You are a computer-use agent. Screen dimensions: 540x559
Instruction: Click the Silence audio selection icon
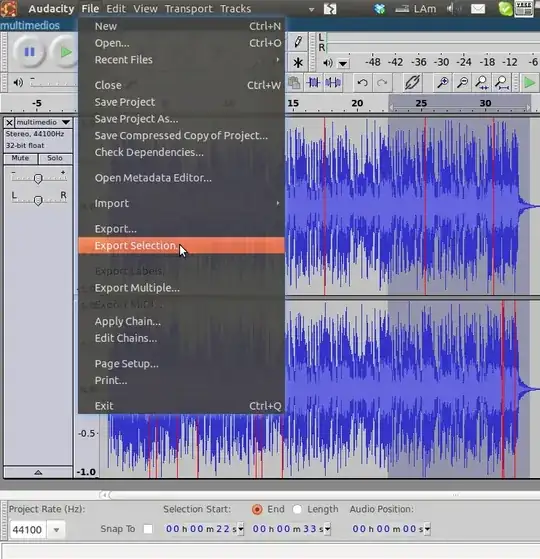(x=333, y=83)
